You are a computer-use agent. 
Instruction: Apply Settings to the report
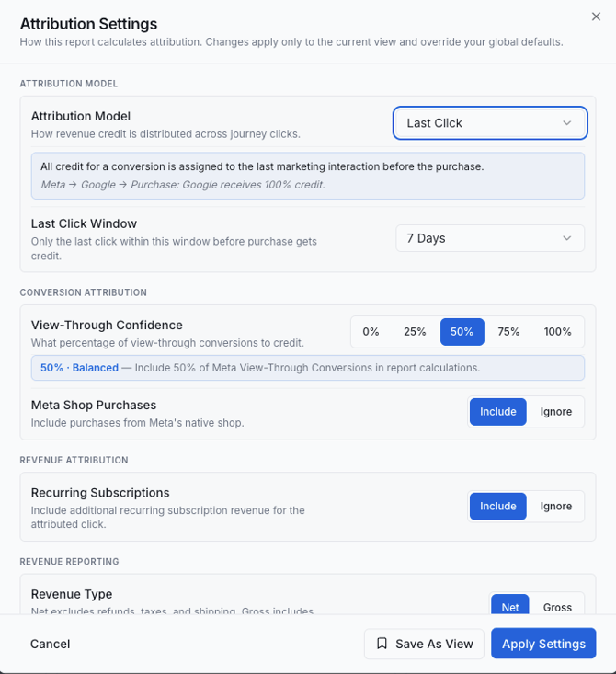(x=543, y=644)
